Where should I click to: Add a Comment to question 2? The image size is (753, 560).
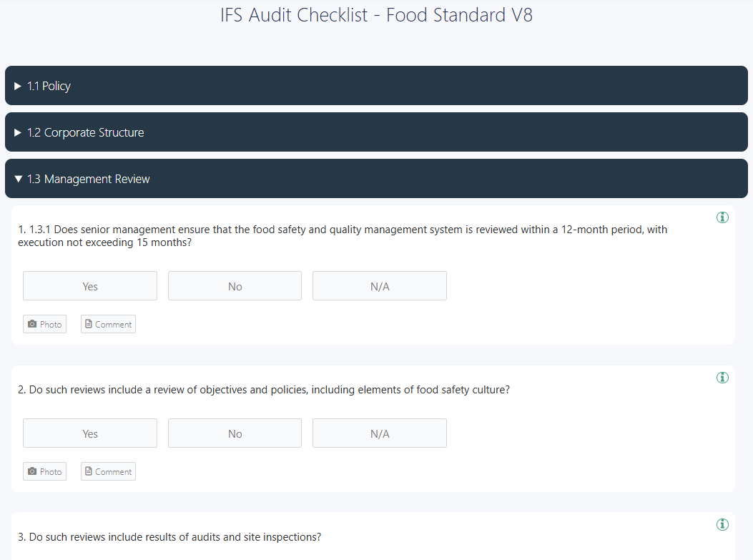[x=108, y=471]
